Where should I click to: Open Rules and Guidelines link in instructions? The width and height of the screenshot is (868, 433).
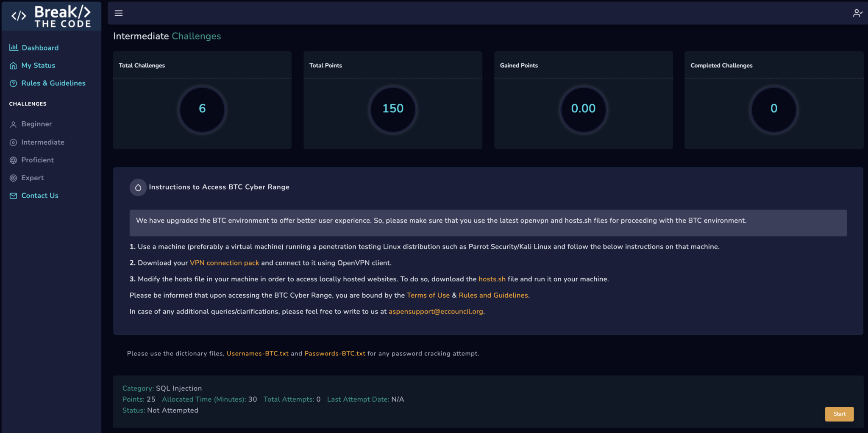[x=493, y=295]
